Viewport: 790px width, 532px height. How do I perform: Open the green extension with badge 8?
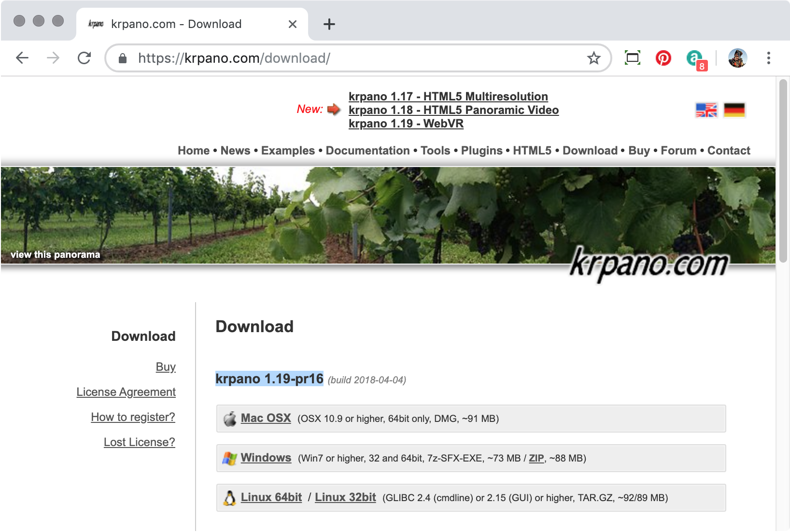click(696, 59)
